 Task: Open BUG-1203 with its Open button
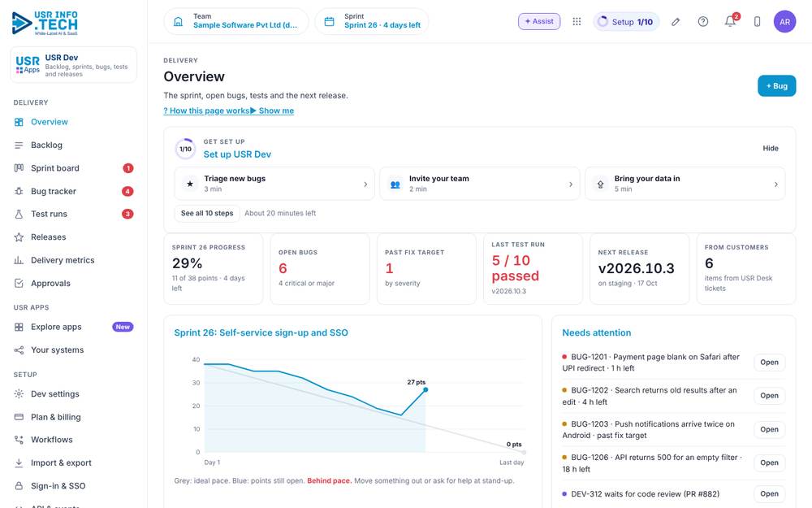coord(769,429)
